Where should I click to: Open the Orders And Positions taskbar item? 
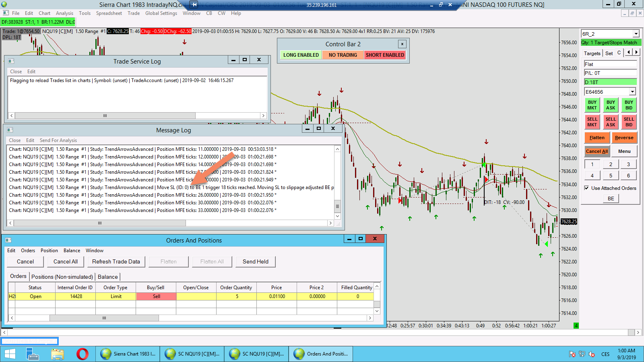[321, 354]
